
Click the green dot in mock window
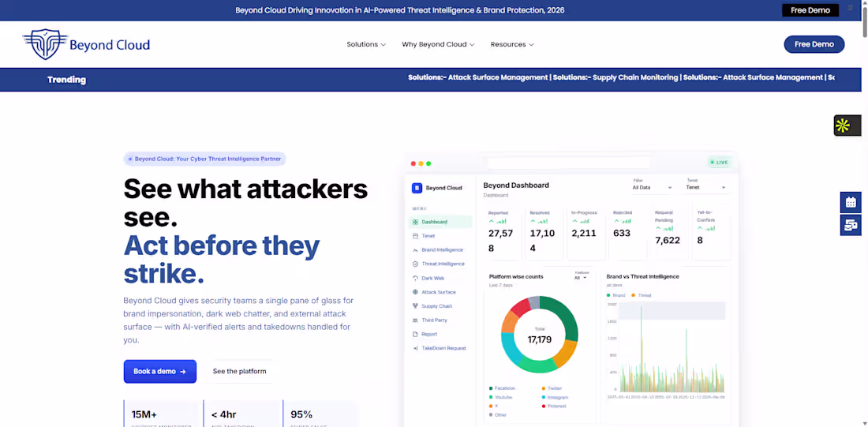pyautogui.click(x=428, y=163)
